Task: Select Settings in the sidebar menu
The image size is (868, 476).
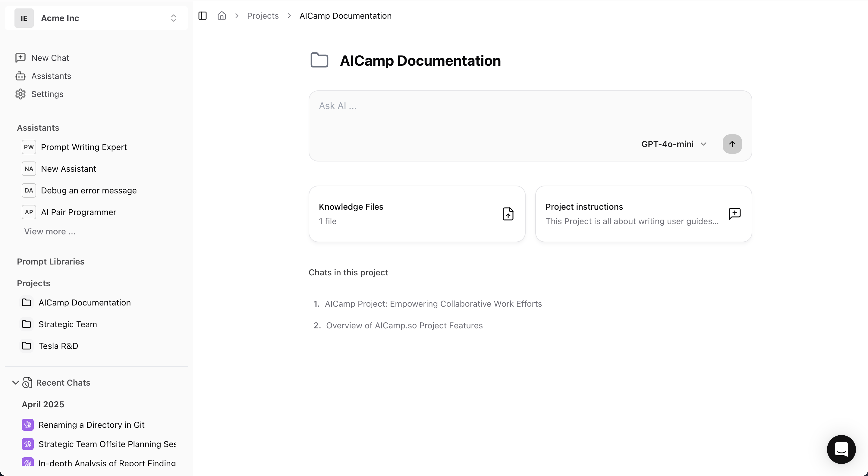Action: [x=47, y=94]
